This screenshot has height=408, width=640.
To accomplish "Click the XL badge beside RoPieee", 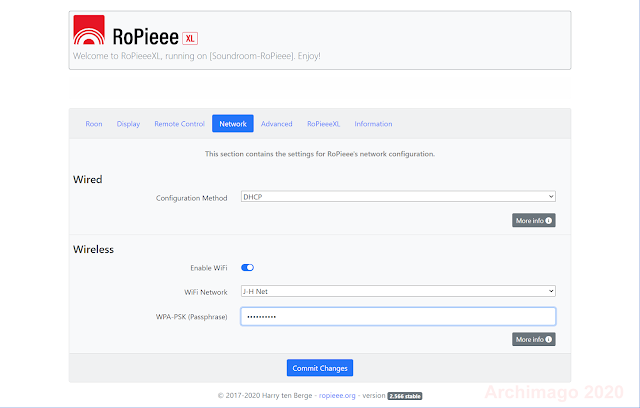I will [190, 38].
